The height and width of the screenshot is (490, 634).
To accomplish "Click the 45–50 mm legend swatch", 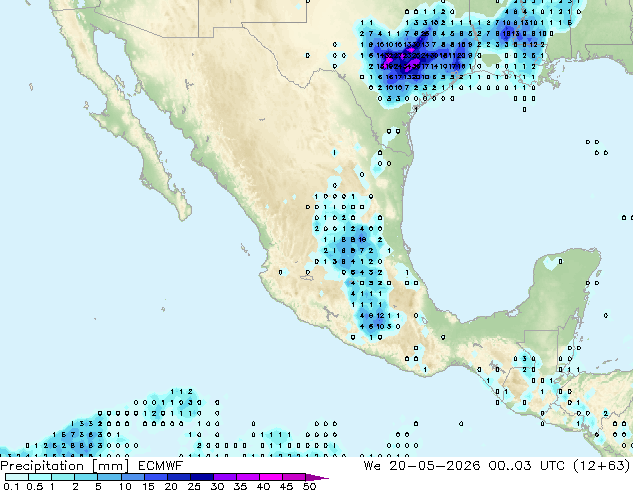I will coord(294,477).
